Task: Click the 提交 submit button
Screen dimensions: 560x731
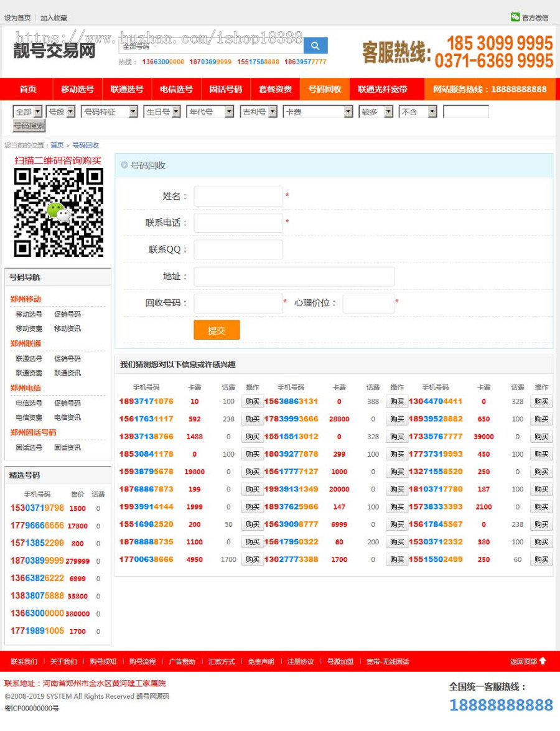Action: click(217, 331)
